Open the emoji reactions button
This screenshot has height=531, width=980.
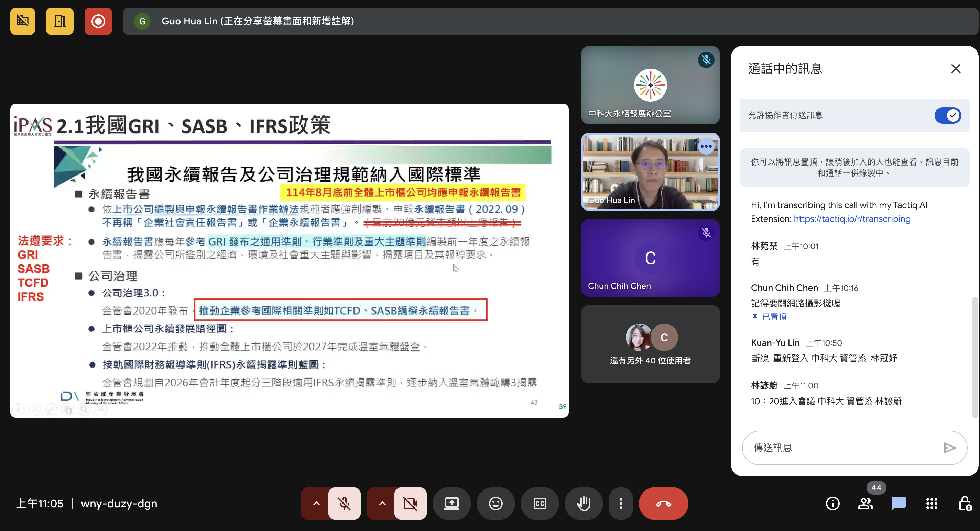pyautogui.click(x=495, y=504)
